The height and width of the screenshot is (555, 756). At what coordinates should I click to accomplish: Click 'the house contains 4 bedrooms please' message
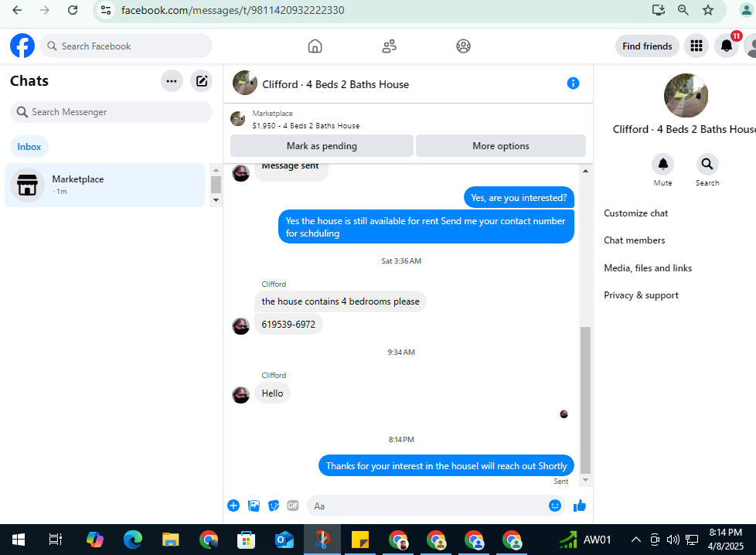[x=340, y=301]
